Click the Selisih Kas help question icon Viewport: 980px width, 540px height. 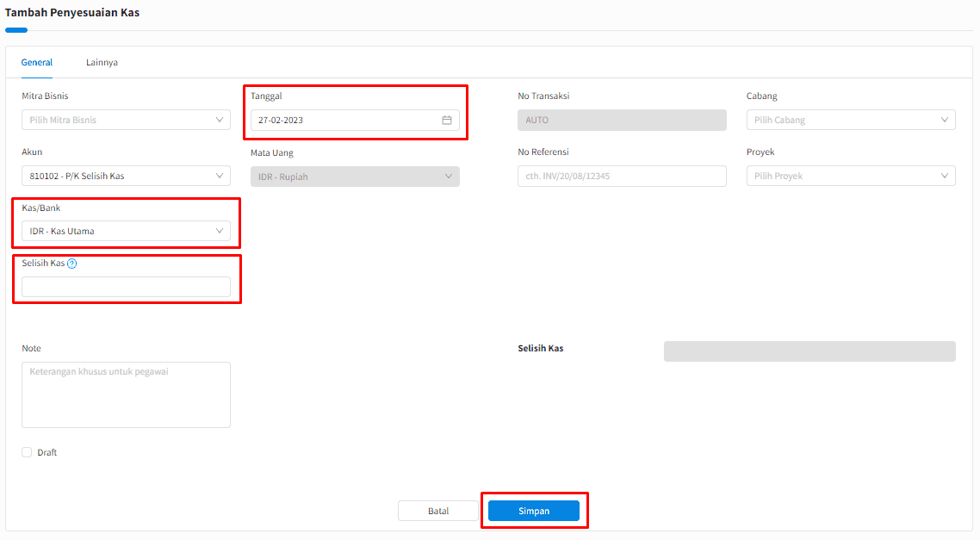72,264
